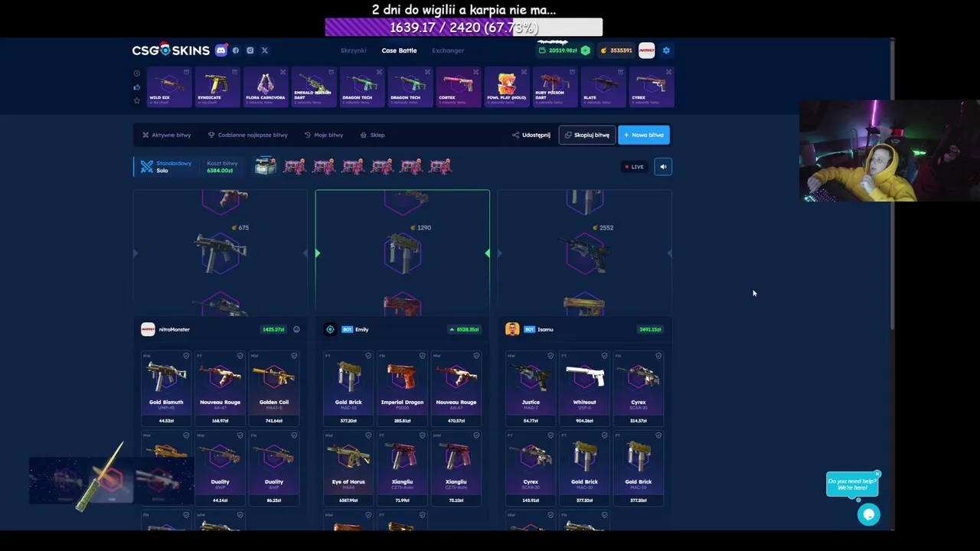Open the Flora Carnivora live drop card
This screenshot has width=980, height=551.
(265, 86)
